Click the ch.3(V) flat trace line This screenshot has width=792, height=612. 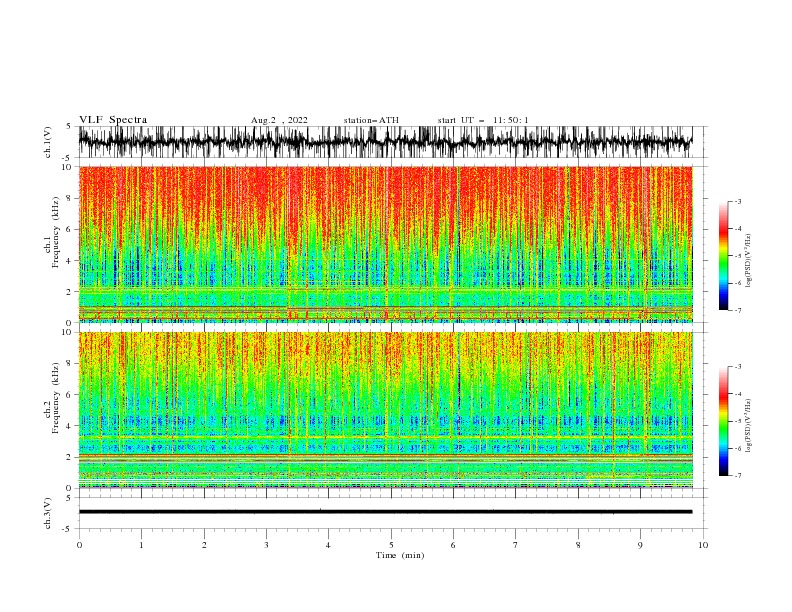point(385,512)
